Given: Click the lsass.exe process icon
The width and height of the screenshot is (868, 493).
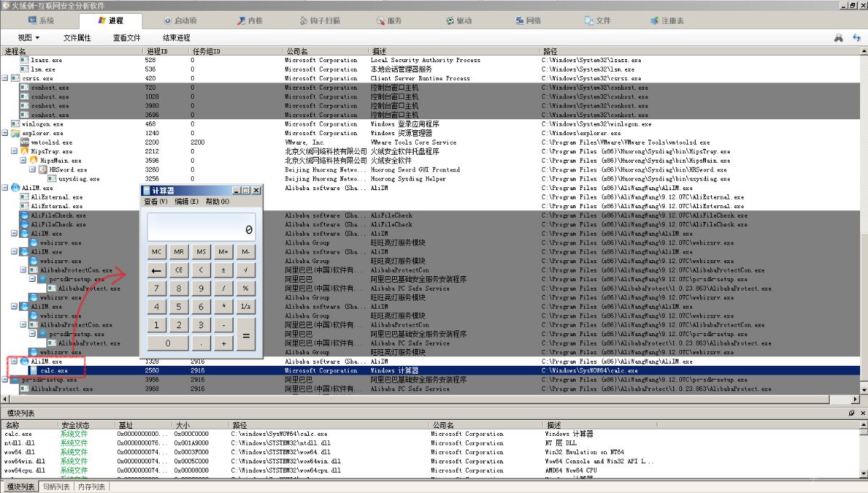Looking at the screenshot, I should click(24, 60).
